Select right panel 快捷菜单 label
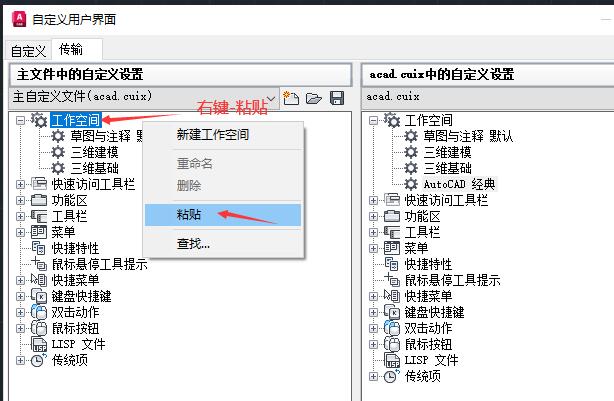Image resolution: width=614 pixels, height=401 pixels. tap(428, 296)
